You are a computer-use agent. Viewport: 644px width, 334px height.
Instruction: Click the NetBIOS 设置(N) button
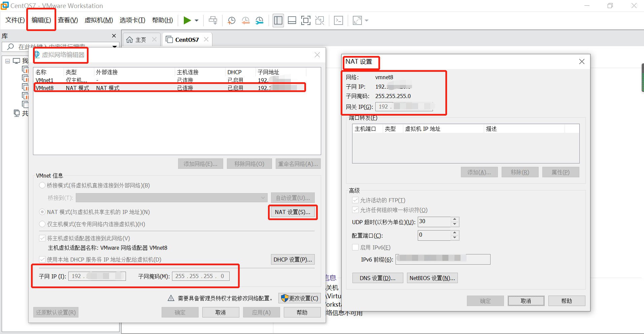point(432,278)
